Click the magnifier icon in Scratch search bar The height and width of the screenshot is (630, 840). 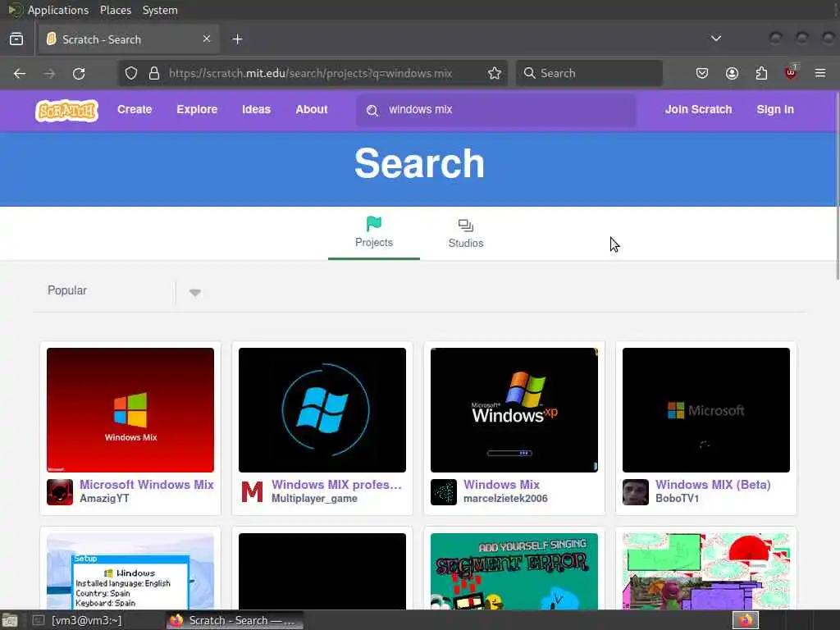[x=372, y=111]
